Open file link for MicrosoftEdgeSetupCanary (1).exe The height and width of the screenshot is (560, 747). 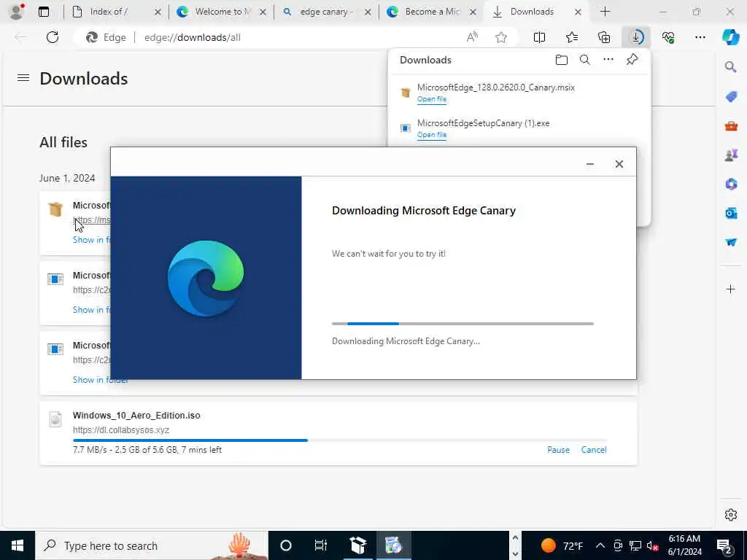(432, 135)
